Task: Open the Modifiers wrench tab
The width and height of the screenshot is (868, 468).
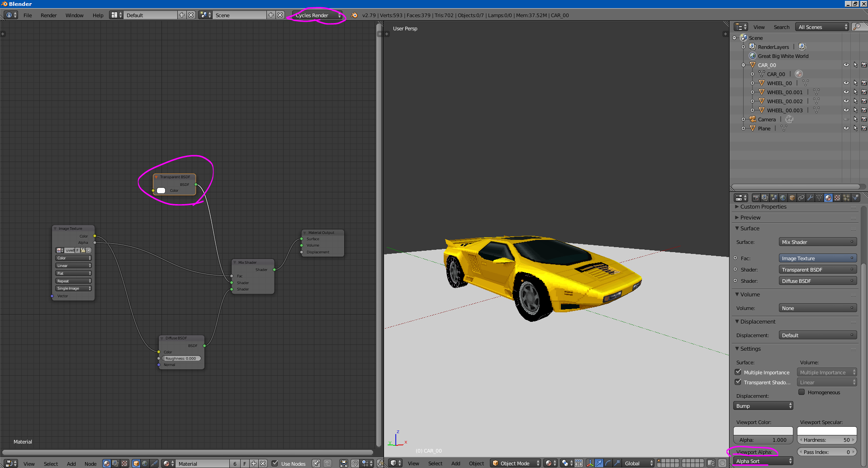Action: (x=810, y=198)
